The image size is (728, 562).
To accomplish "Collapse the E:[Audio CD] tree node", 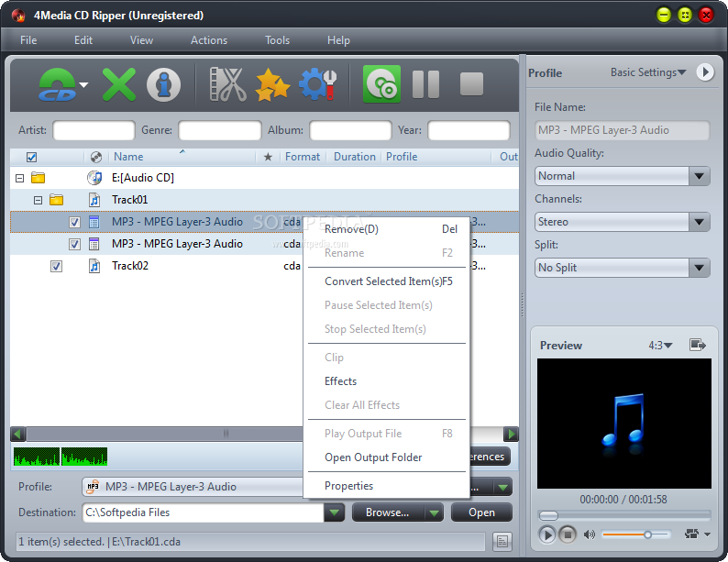I will [19, 178].
